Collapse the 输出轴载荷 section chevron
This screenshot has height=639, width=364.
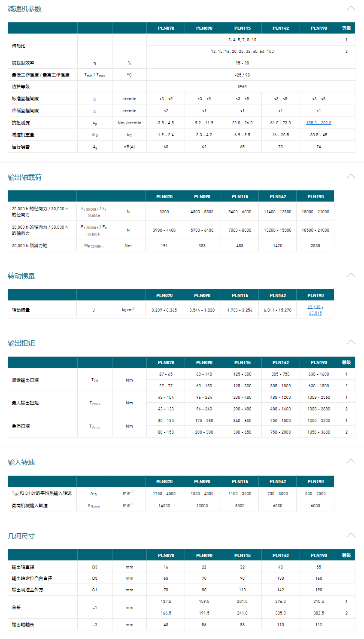click(x=351, y=176)
